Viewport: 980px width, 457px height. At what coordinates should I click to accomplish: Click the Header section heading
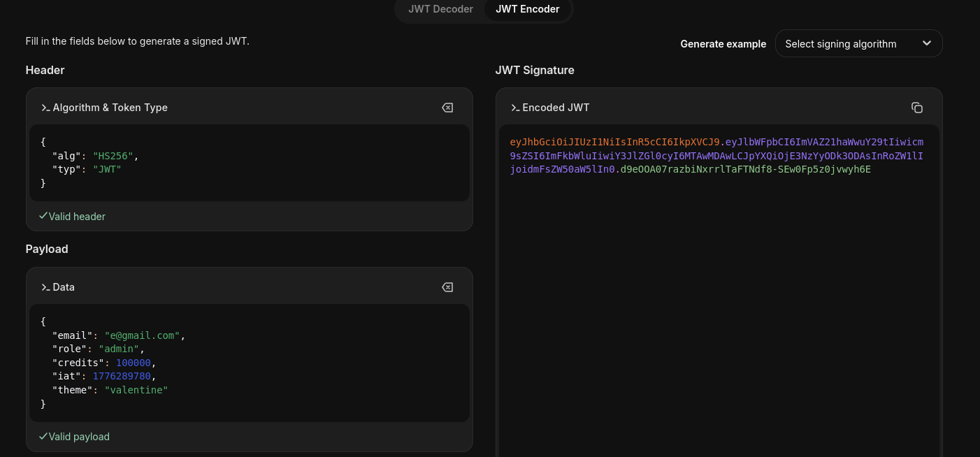[45, 70]
